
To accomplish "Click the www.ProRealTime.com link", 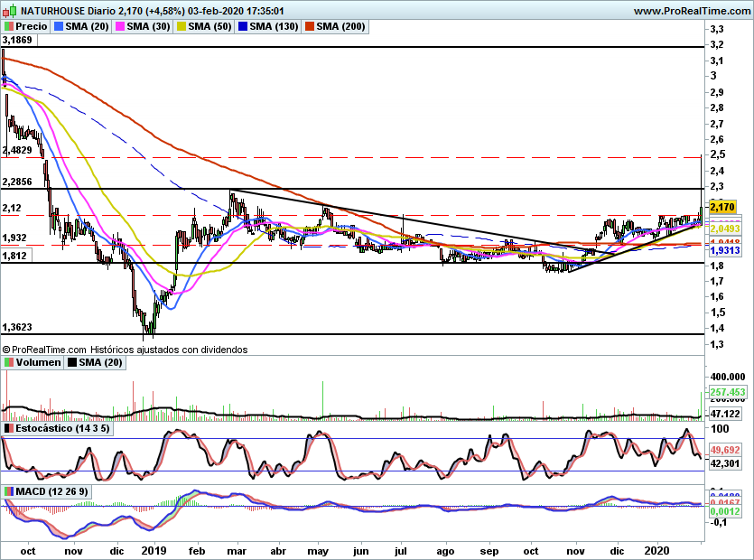I will tap(692, 11).
